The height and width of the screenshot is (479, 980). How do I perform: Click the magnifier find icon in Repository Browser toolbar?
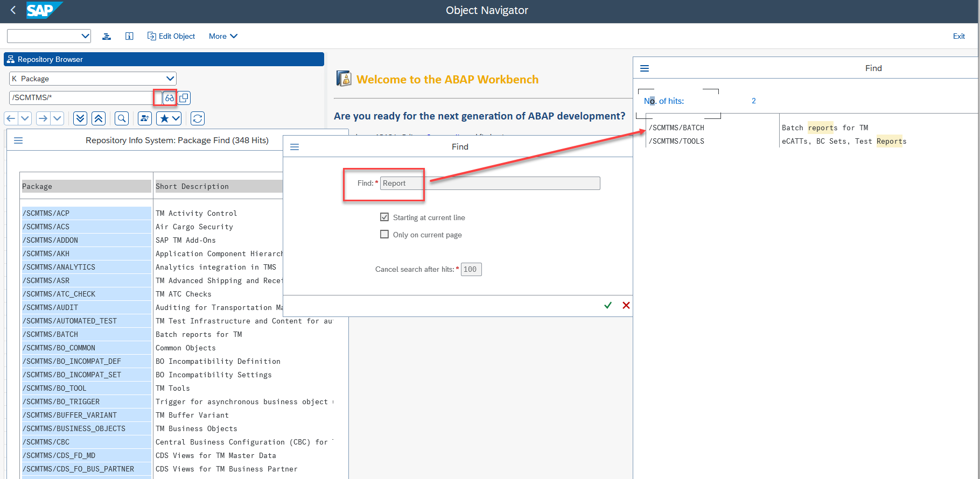pos(122,118)
